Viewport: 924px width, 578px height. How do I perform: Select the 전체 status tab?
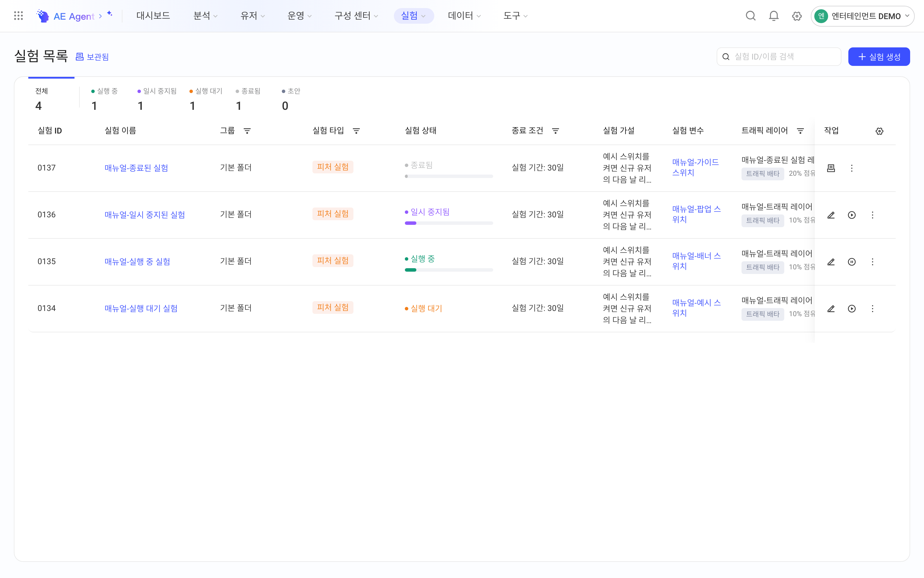tap(51, 99)
